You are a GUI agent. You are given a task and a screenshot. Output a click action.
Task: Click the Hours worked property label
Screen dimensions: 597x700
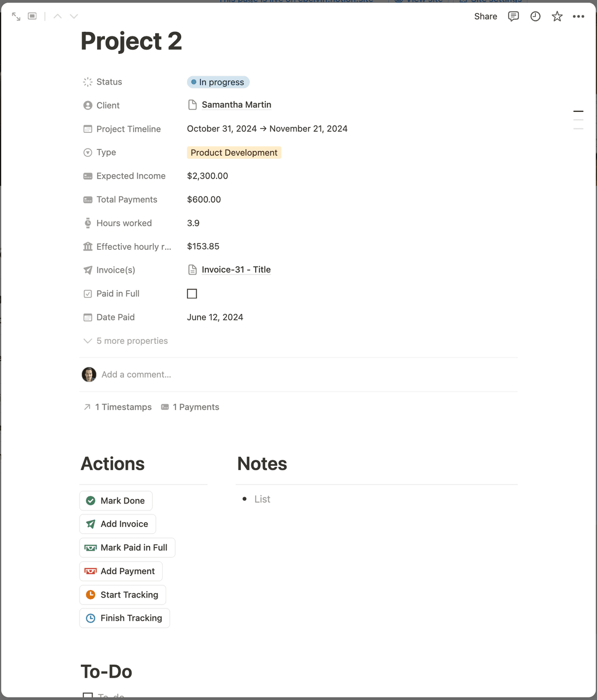[x=124, y=223]
